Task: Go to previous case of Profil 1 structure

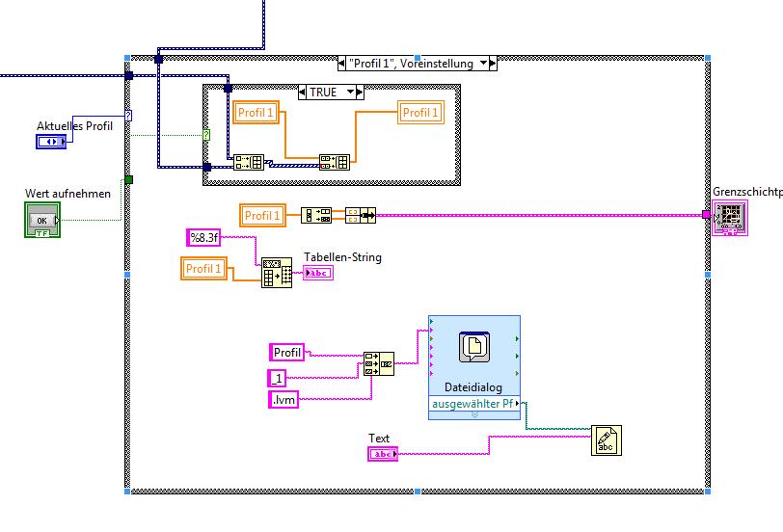Action: coord(341,64)
